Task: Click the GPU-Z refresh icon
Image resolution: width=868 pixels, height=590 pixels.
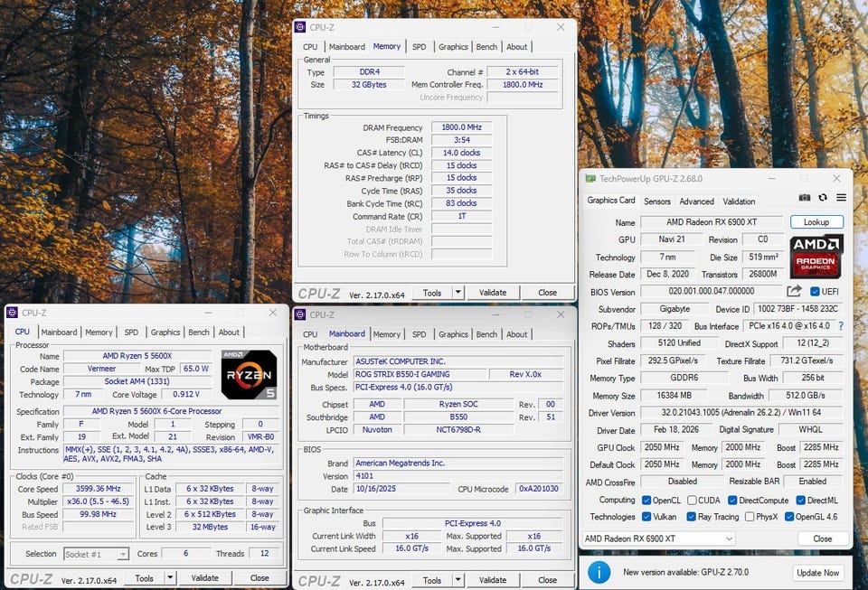Action: [x=823, y=198]
